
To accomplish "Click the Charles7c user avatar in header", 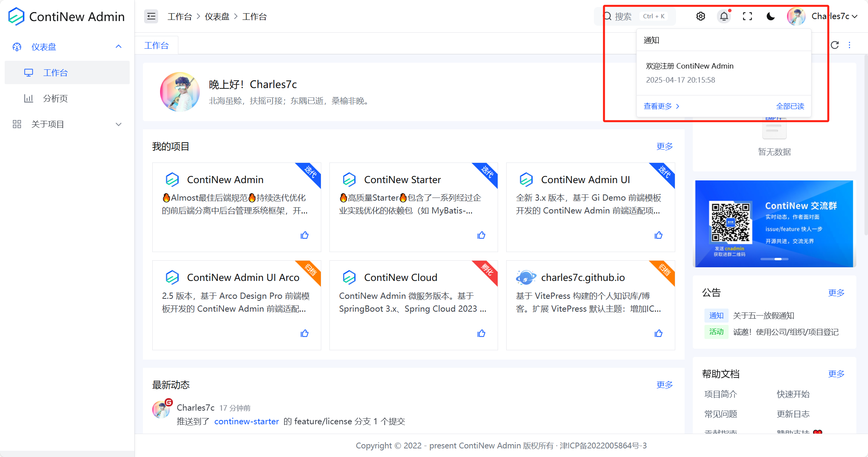I will [x=796, y=16].
